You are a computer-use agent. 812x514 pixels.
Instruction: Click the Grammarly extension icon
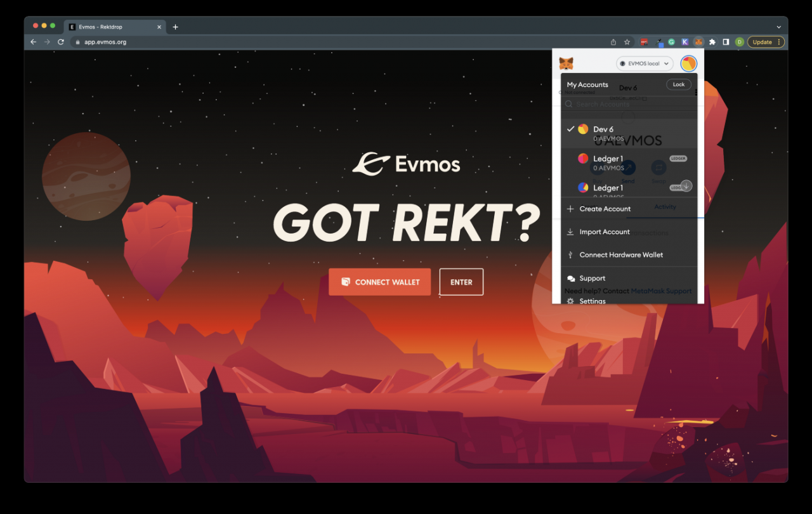pos(671,42)
